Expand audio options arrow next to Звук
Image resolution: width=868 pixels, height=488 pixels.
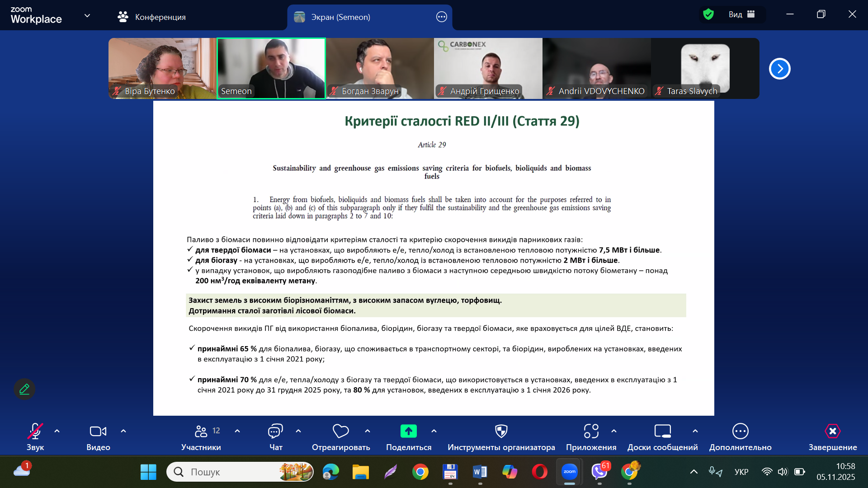coord(57,431)
